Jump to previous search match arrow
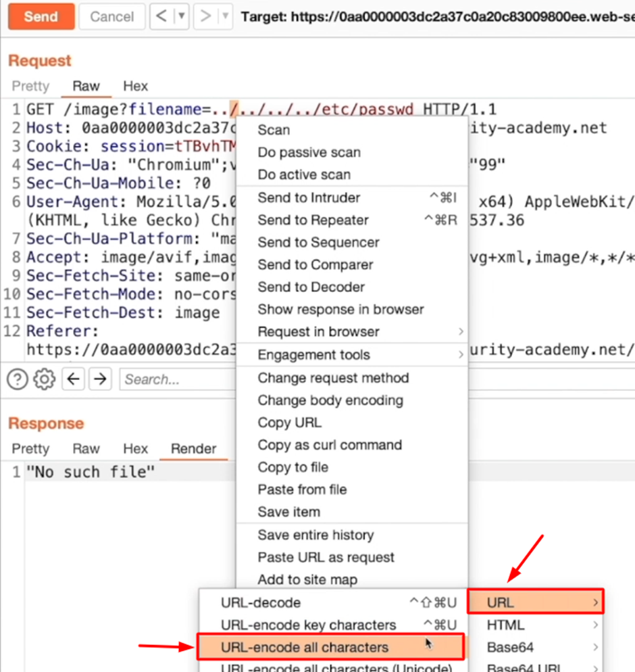Screen dimensions: 635x672 coord(73,379)
